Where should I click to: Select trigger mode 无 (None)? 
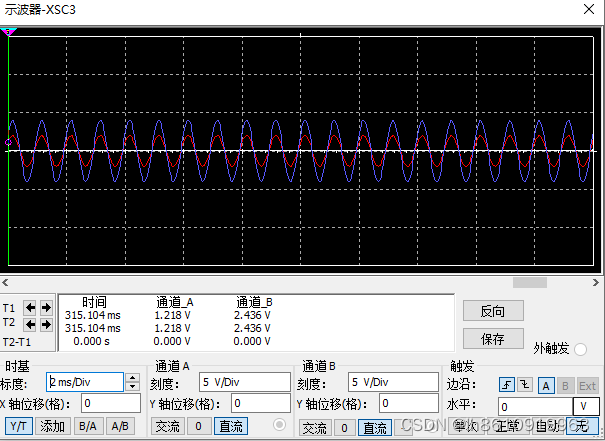tap(582, 426)
